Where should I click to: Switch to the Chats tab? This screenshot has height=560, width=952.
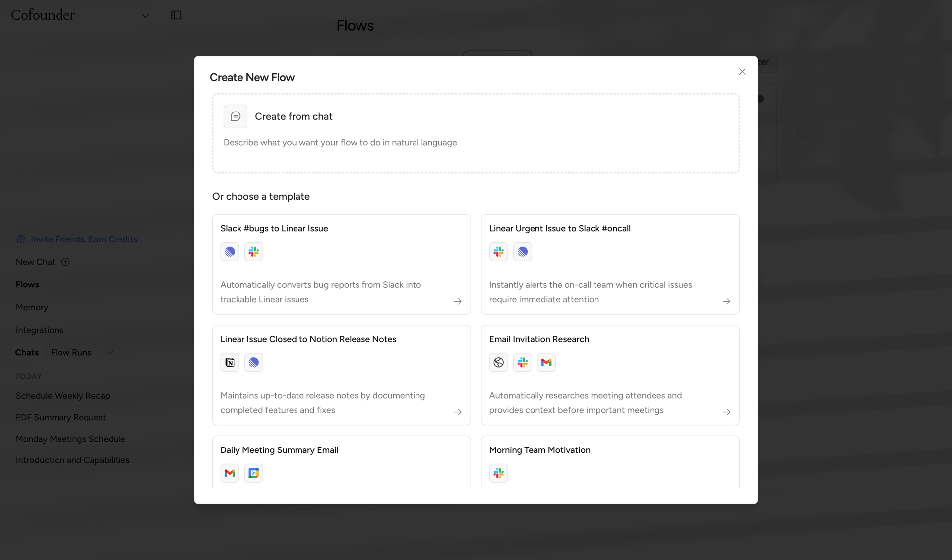(x=27, y=352)
